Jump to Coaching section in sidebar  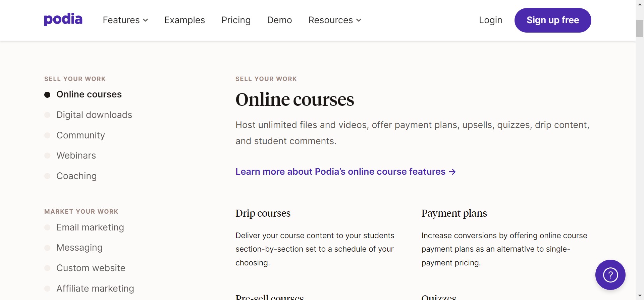[76, 176]
